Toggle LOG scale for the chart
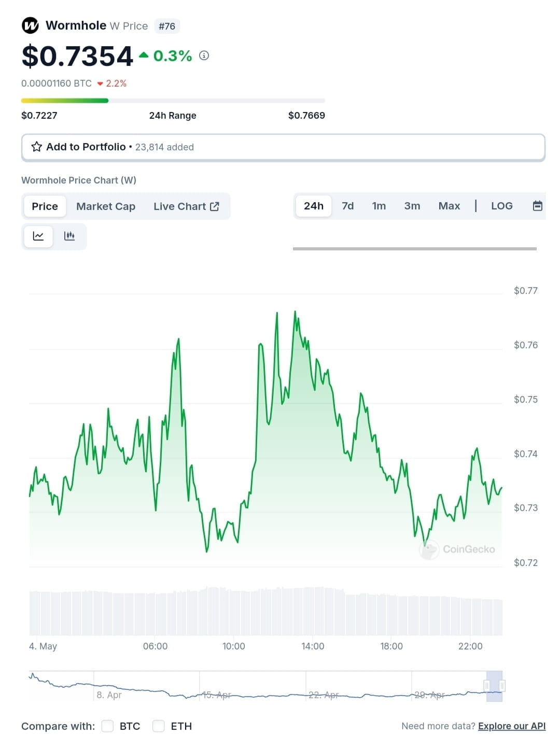This screenshot has width=560, height=737. (501, 206)
